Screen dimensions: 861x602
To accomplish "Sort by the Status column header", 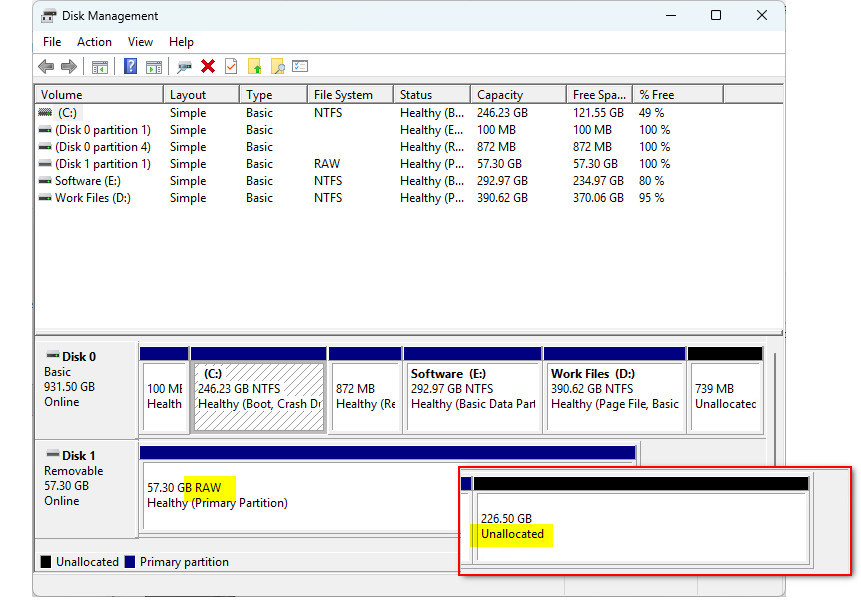I will [432, 94].
